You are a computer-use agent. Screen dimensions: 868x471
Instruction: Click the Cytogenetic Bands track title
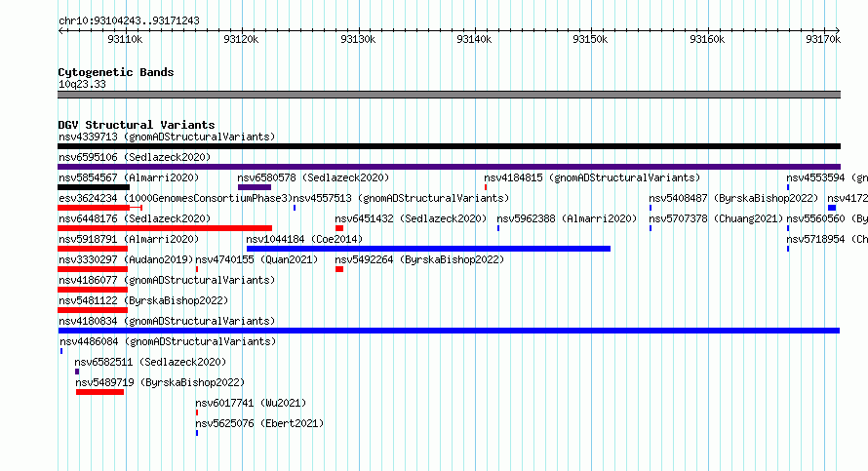click(116, 72)
